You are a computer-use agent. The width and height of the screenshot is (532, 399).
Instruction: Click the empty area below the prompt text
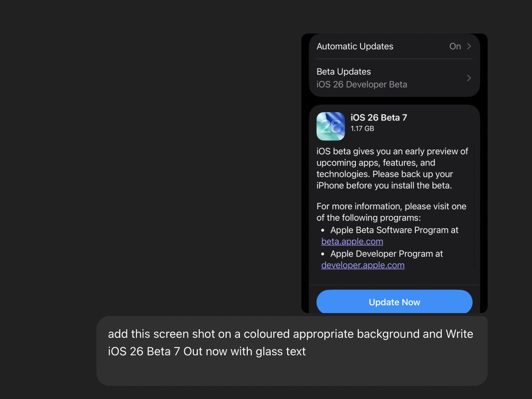[x=292, y=372]
